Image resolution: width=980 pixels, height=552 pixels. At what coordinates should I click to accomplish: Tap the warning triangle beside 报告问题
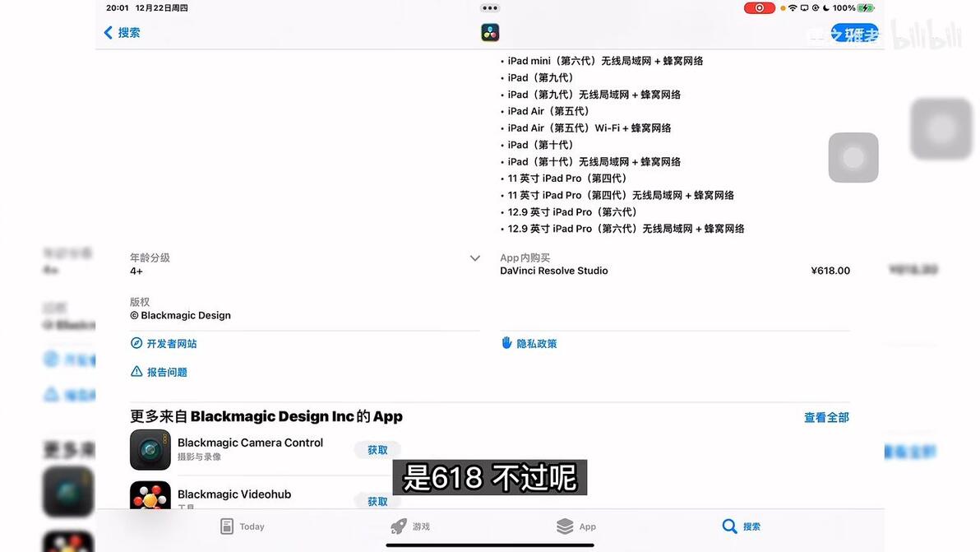pos(136,371)
